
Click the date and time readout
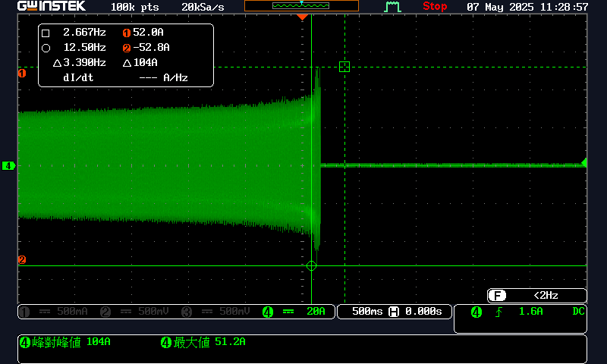click(527, 7)
